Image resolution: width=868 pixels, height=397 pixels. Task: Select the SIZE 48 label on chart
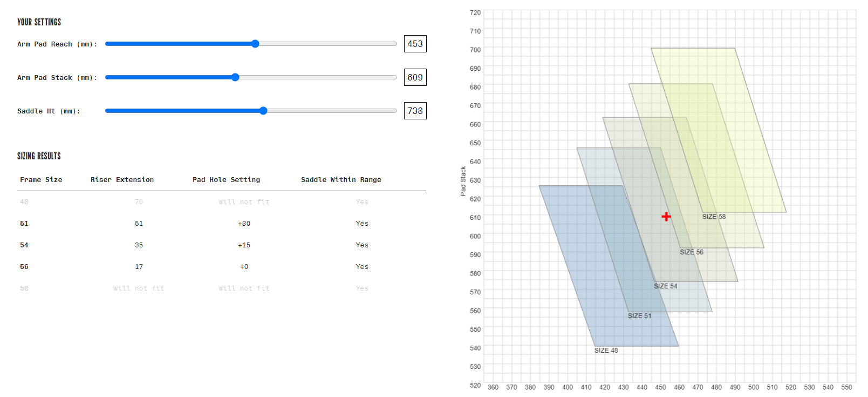pyautogui.click(x=606, y=351)
